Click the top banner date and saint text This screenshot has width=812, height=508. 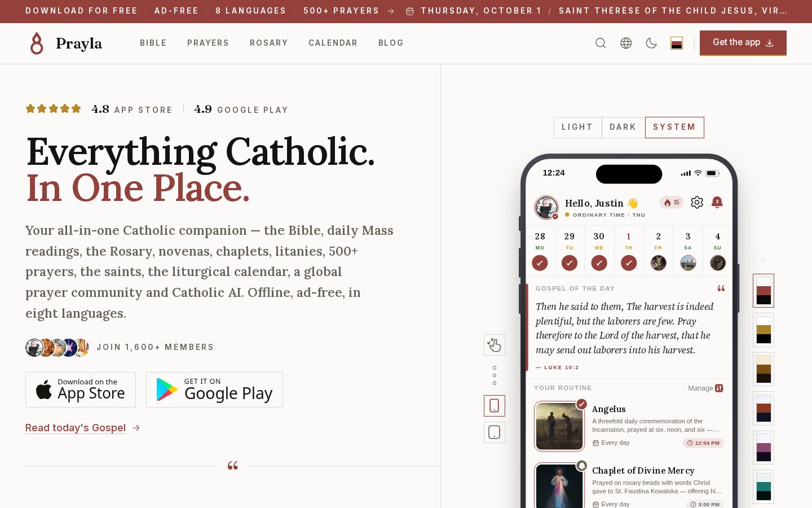pos(597,11)
